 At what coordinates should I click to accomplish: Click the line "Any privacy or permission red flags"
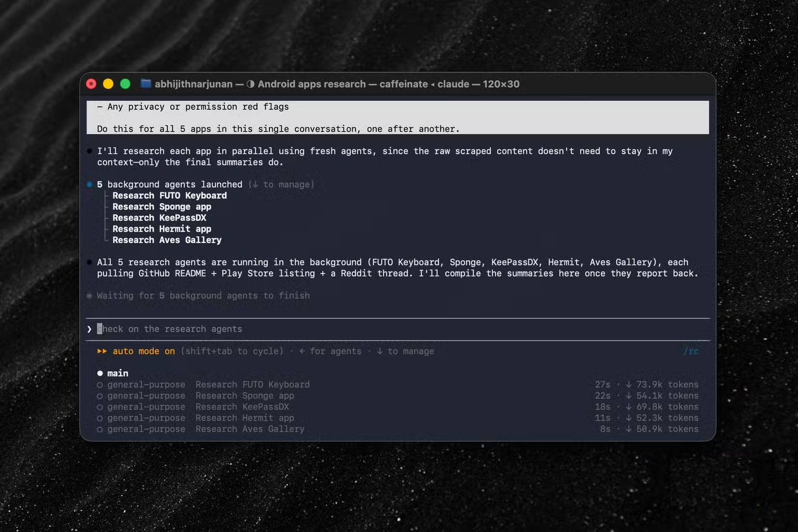[193, 106]
